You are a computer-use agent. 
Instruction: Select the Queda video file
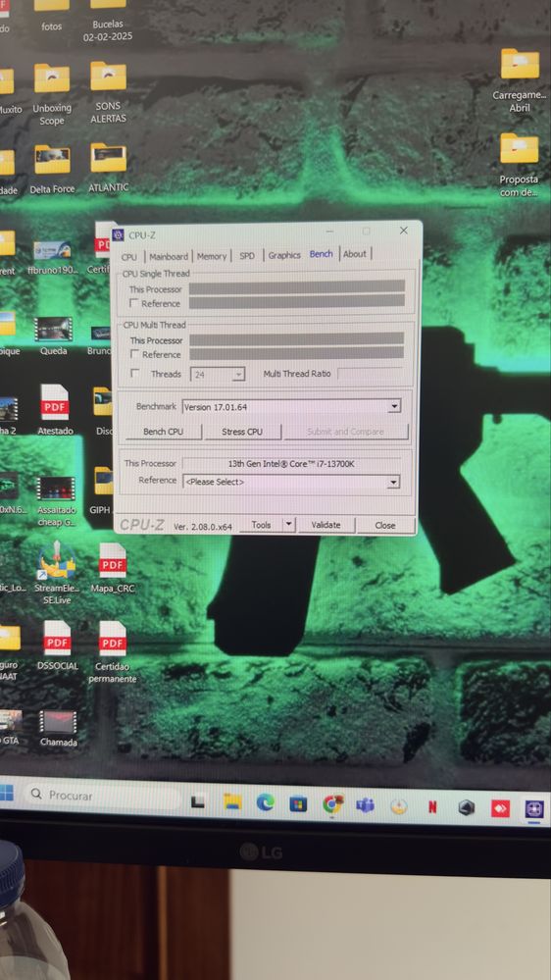[x=54, y=336]
